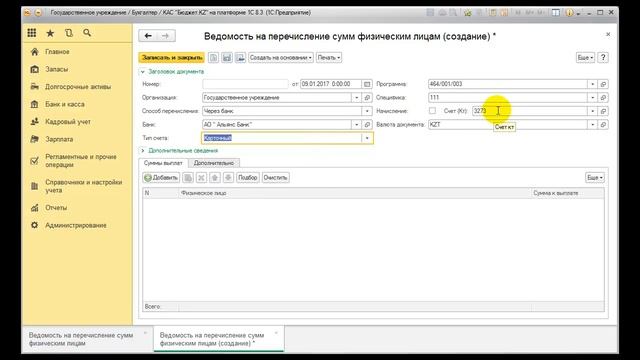The image size is (640, 360).
Task: Open Специфика record with its open icon
Action: point(603,98)
